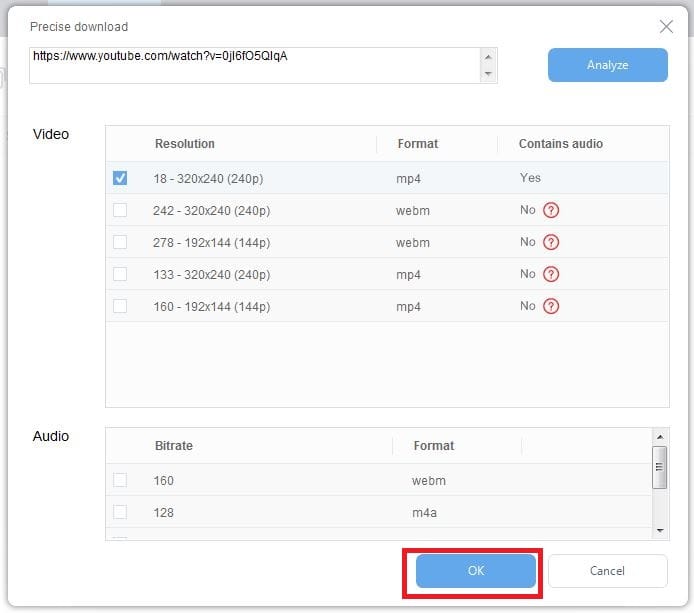Check the 128 bitrate m4a audio
The width and height of the screenshot is (694, 613).
tap(120, 512)
